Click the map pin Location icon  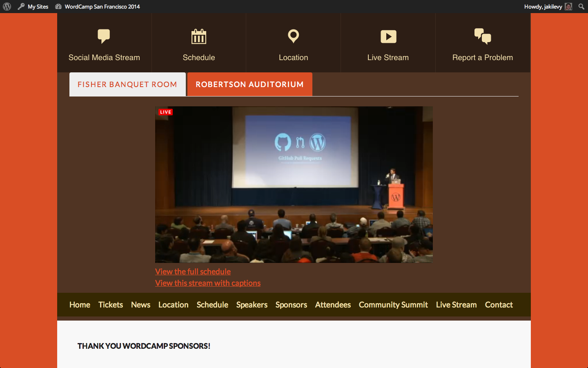pos(293,36)
